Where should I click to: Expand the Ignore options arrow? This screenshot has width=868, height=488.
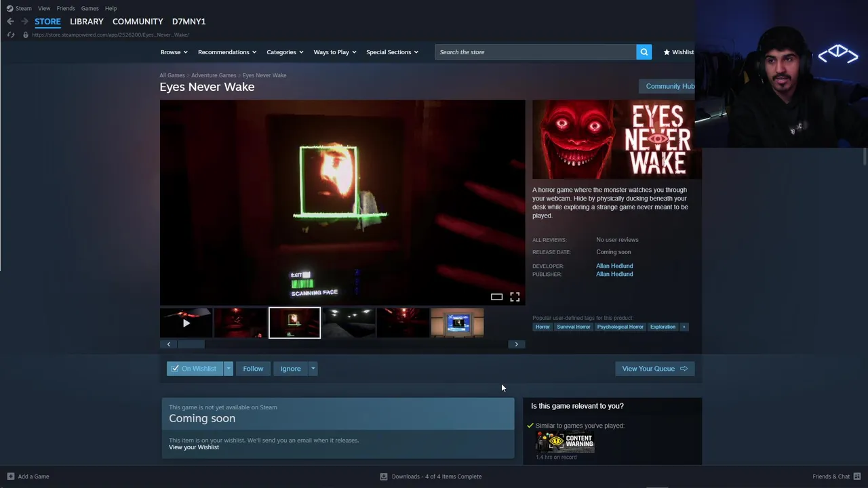(x=313, y=369)
